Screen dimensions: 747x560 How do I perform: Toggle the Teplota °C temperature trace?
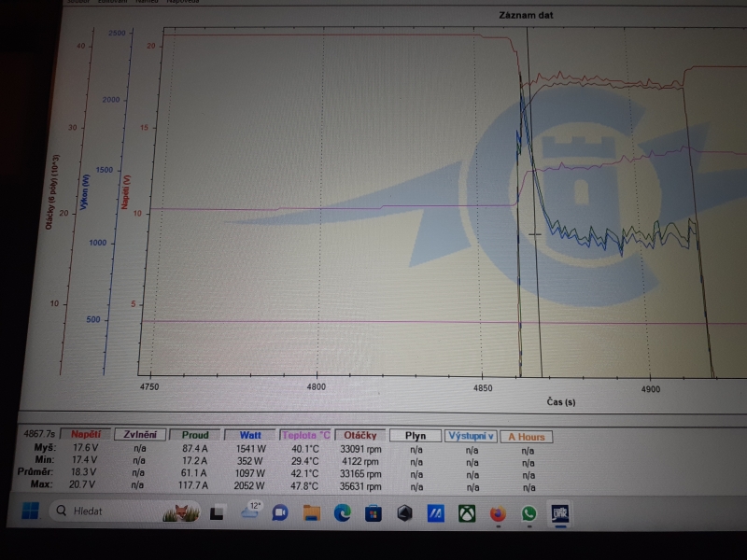[x=305, y=435]
